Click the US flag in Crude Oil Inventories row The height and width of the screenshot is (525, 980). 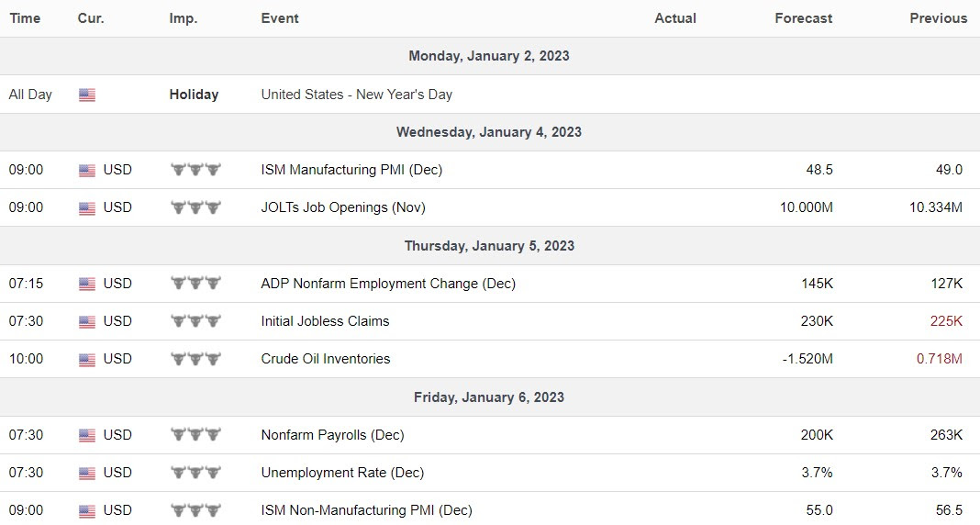click(x=87, y=360)
